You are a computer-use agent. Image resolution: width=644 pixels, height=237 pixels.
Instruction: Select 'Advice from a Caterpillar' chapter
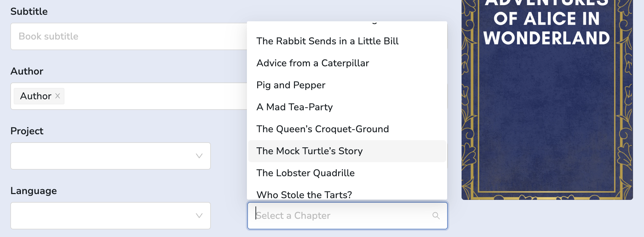coord(312,63)
